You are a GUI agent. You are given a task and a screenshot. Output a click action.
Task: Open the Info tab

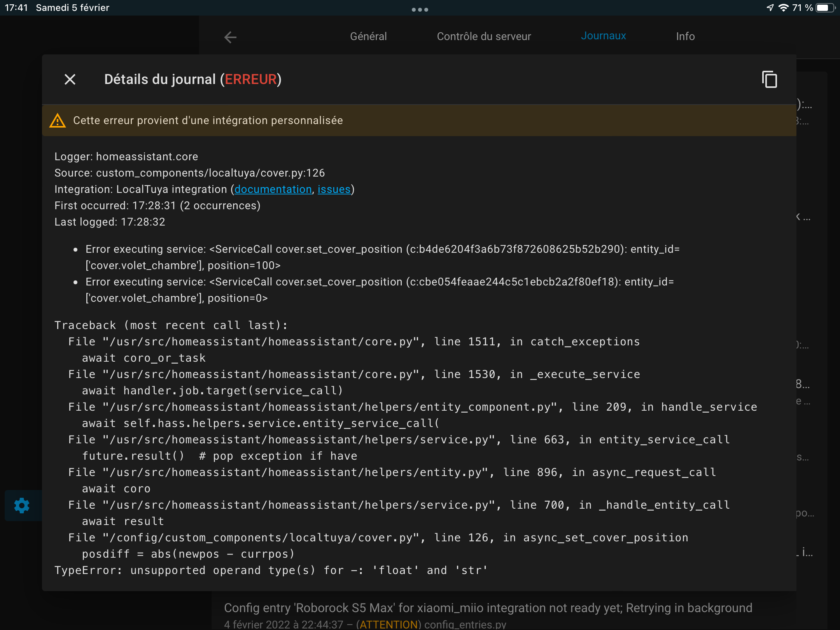pyautogui.click(x=685, y=36)
